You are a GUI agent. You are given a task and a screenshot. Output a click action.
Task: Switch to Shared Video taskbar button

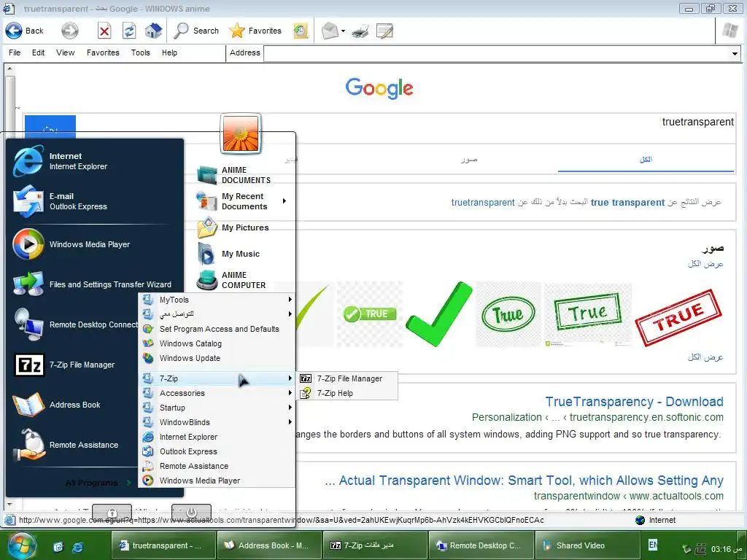click(586, 545)
